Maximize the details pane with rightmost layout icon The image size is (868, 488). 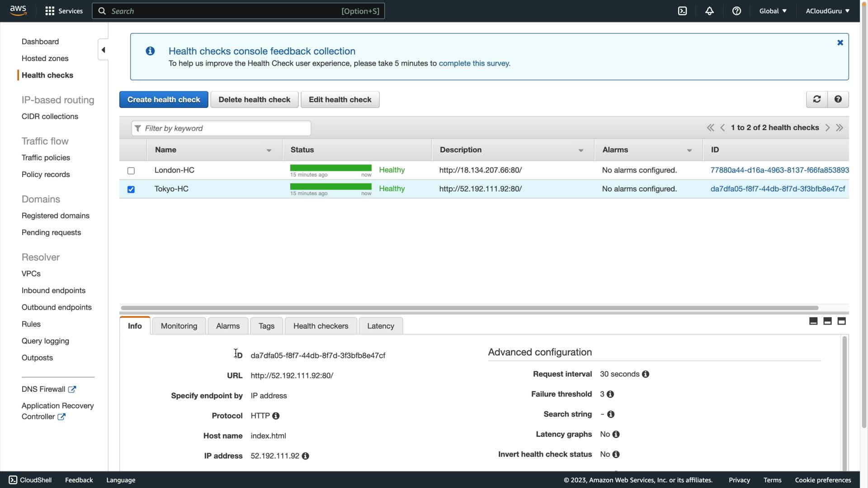click(x=841, y=321)
